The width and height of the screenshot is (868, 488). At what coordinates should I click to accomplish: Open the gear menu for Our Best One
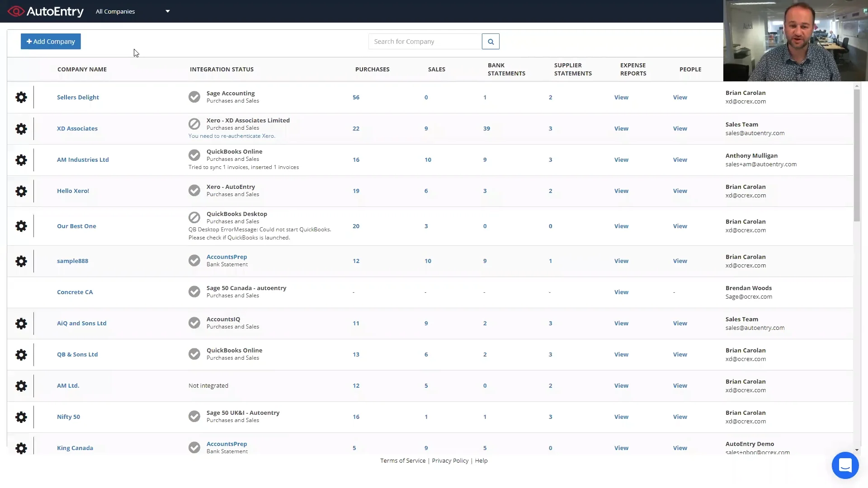(21, 226)
